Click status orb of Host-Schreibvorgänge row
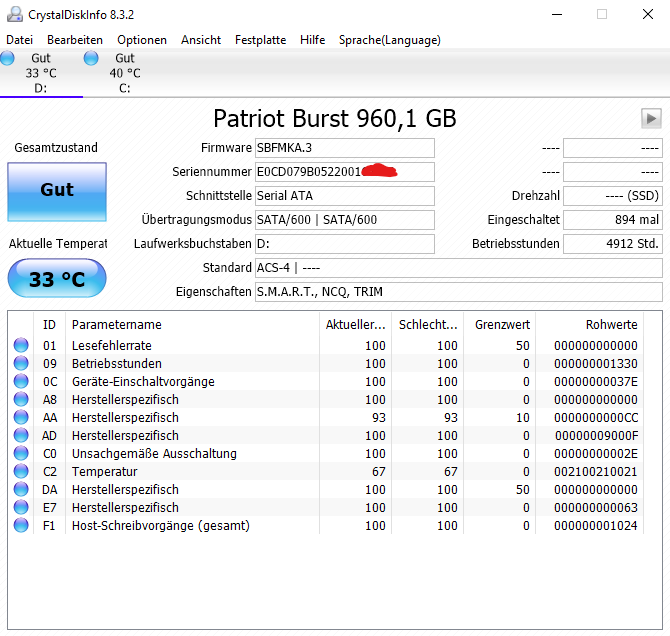This screenshot has height=636, width=670. (21, 525)
